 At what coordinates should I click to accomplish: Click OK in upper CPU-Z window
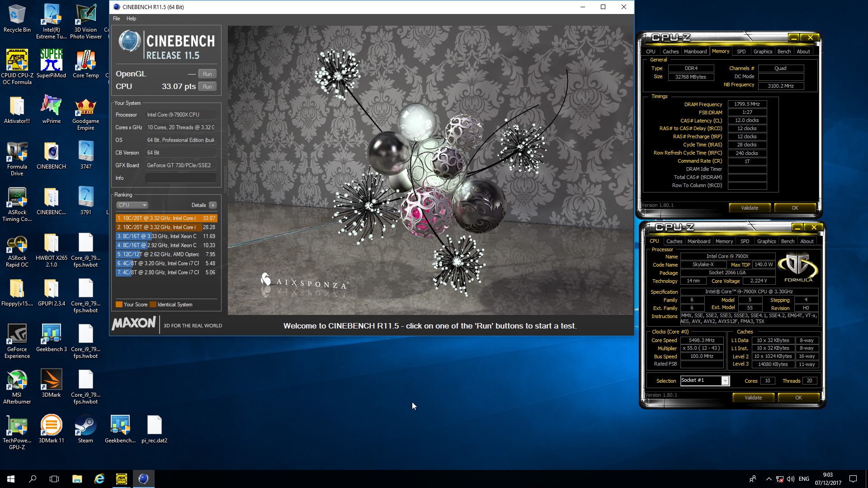click(795, 208)
